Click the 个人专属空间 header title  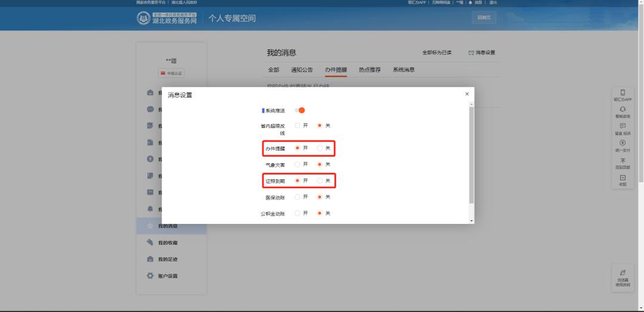(231, 18)
